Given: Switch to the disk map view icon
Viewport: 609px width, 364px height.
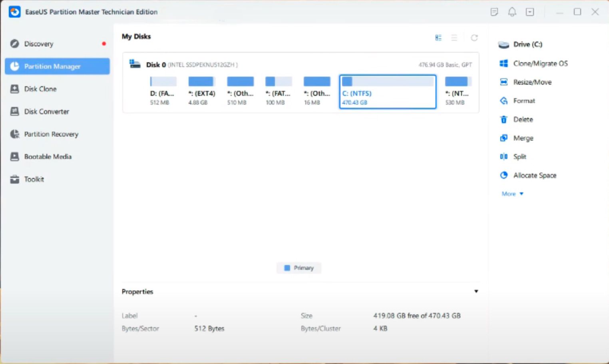Looking at the screenshot, I should tap(438, 38).
